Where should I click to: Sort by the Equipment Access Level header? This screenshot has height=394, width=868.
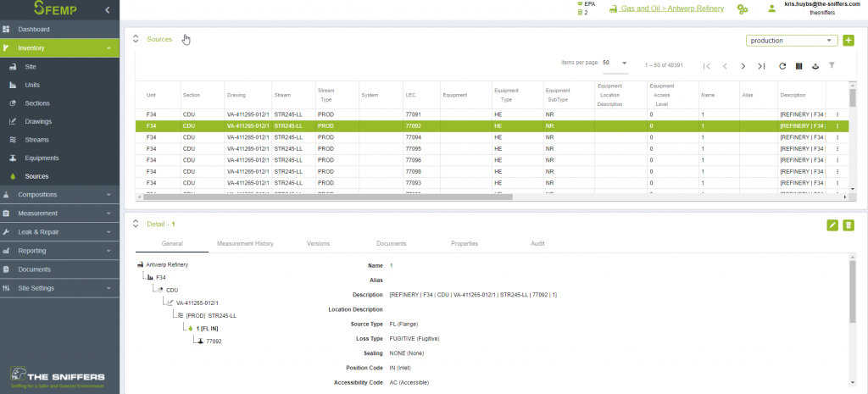[661, 95]
